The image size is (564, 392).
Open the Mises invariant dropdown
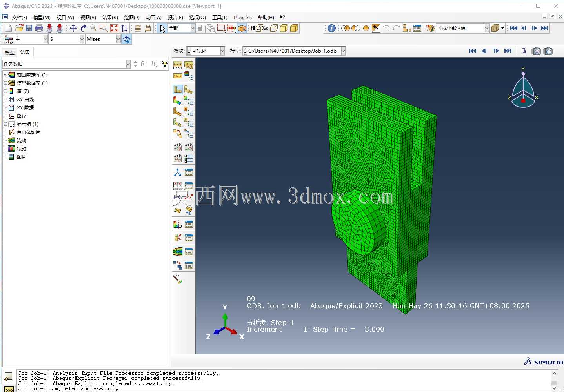point(118,39)
